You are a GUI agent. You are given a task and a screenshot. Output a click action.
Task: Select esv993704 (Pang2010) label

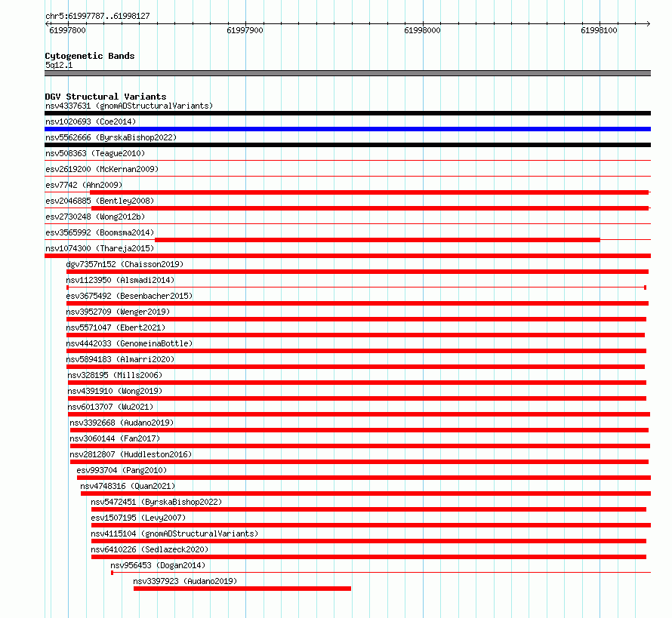coord(122,470)
